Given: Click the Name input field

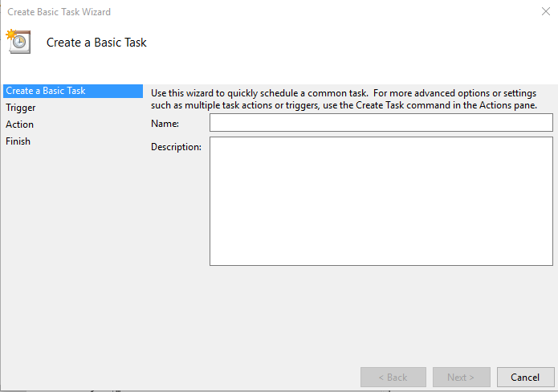Looking at the screenshot, I should coord(381,122).
